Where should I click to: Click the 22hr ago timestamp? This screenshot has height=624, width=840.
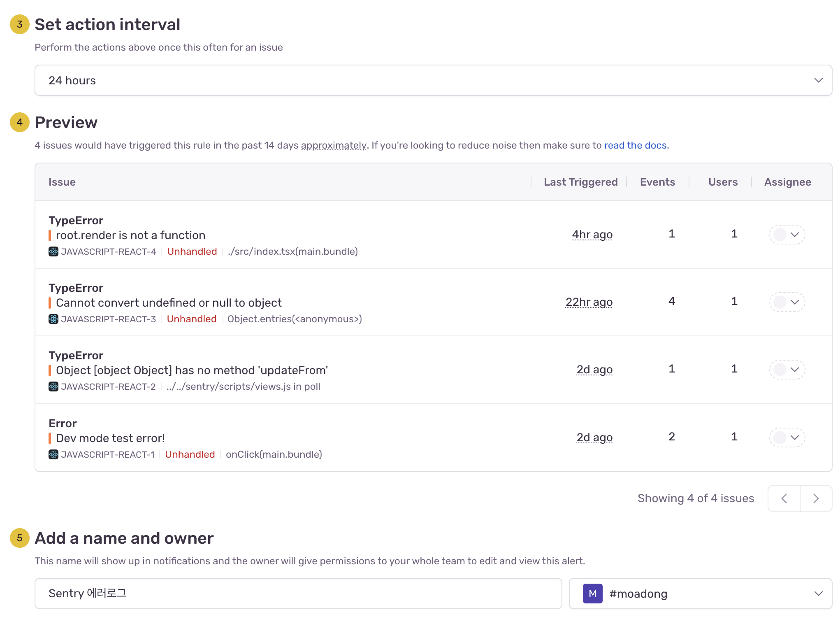point(589,302)
